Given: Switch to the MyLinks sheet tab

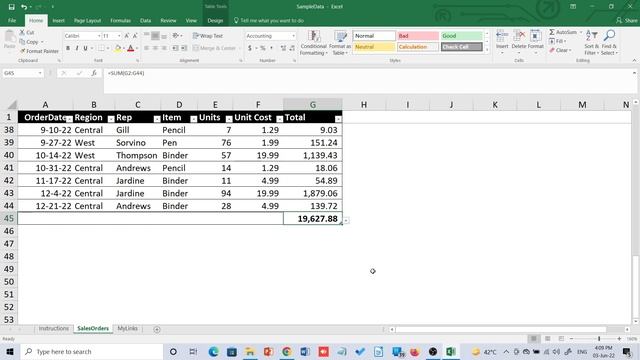Looking at the screenshot, I should tap(127, 329).
